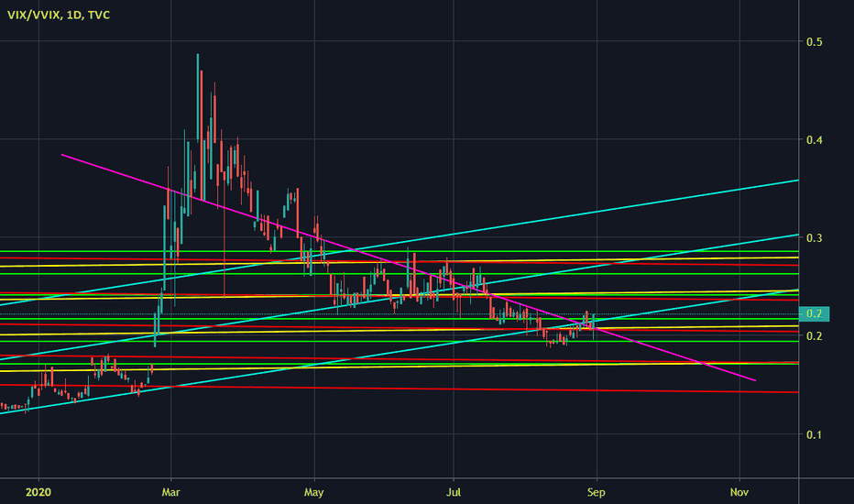Click the VIX/VVIX, 1D, TVC chart title
The image size is (854, 504).
(59, 15)
